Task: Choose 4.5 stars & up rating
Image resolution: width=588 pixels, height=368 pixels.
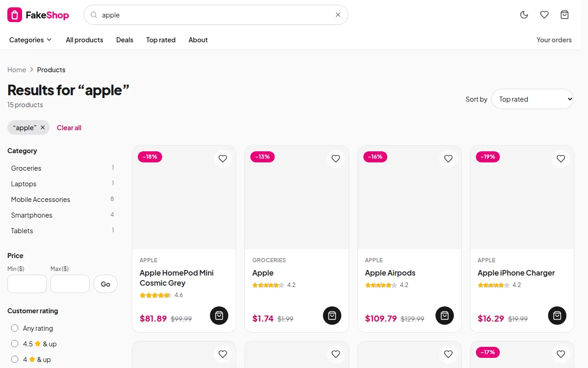Action: point(15,344)
